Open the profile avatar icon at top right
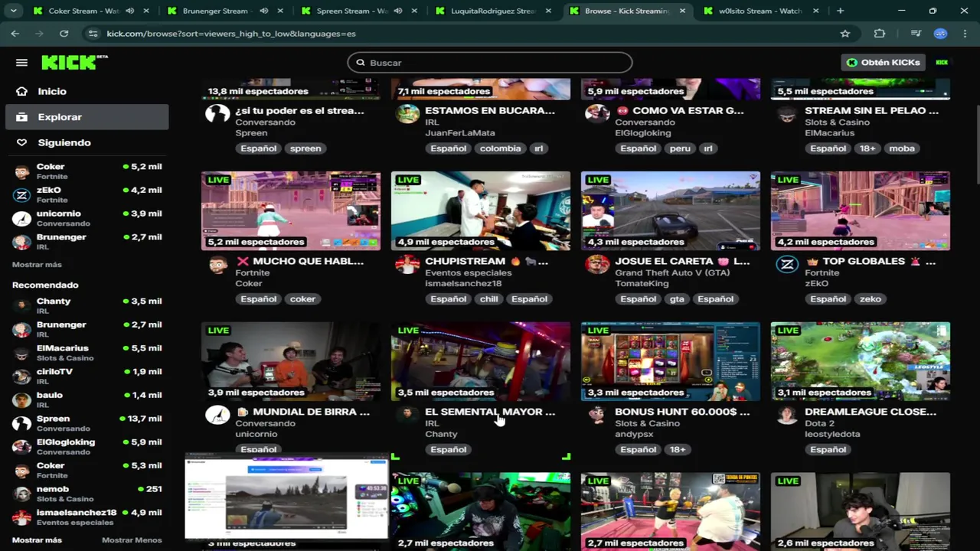Viewport: 980px width, 551px height. pyautogui.click(x=942, y=63)
